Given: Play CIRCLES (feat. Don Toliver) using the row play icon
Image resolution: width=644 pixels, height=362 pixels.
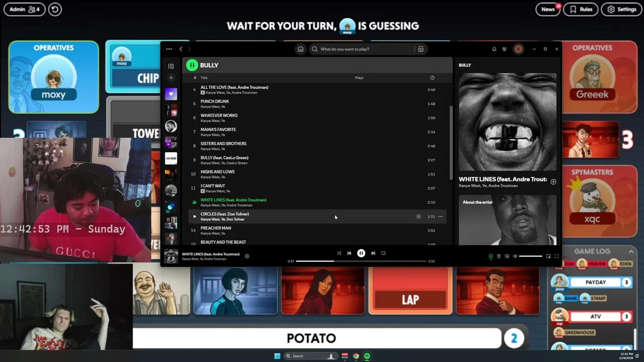Looking at the screenshot, I should (194, 217).
